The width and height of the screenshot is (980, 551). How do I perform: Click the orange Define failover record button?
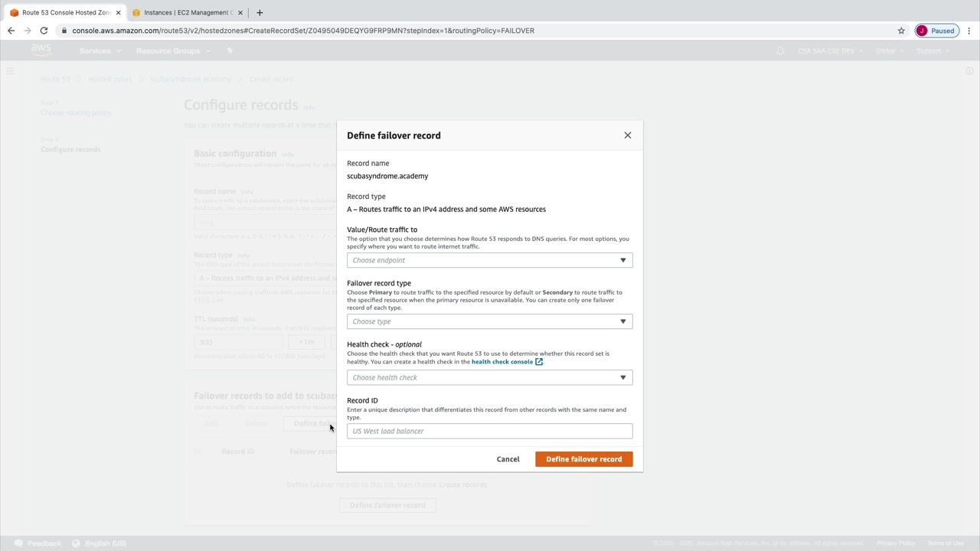point(584,459)
